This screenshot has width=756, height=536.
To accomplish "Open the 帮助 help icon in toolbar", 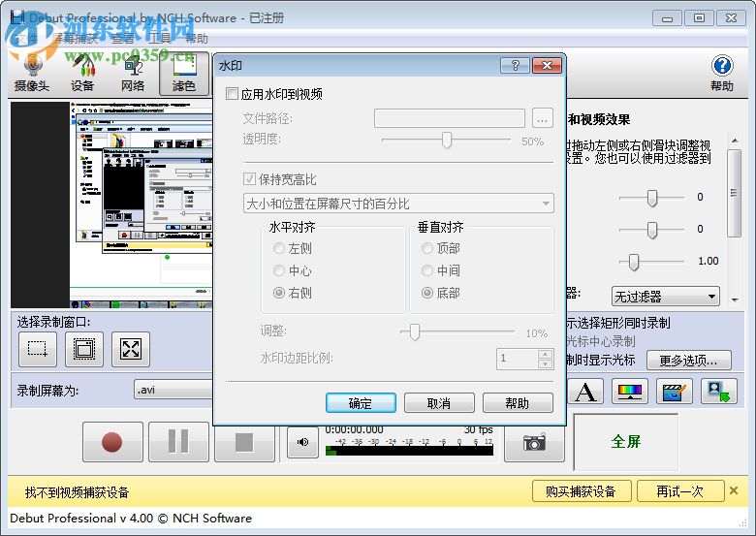I will (722, 74).
